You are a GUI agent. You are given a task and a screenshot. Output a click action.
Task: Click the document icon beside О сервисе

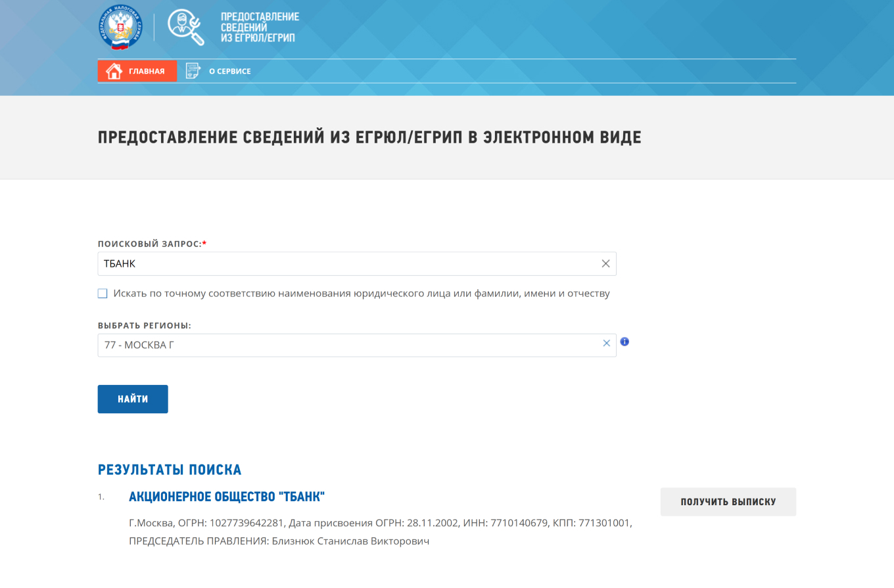pos(193,71)
